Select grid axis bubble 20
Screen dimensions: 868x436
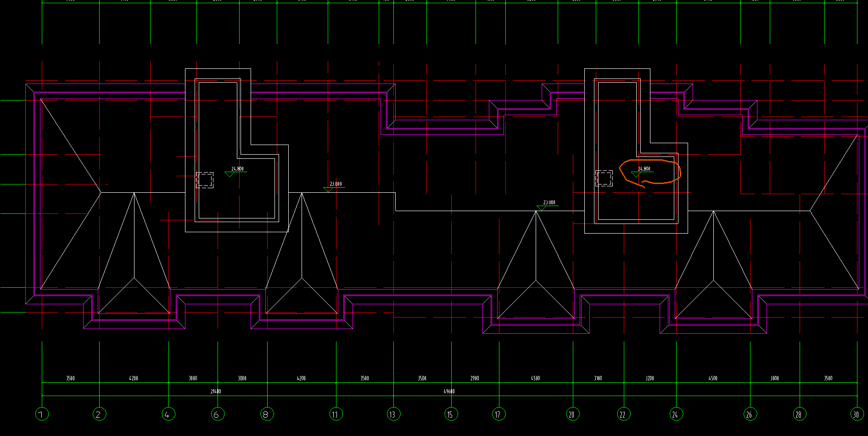(573, 414)
